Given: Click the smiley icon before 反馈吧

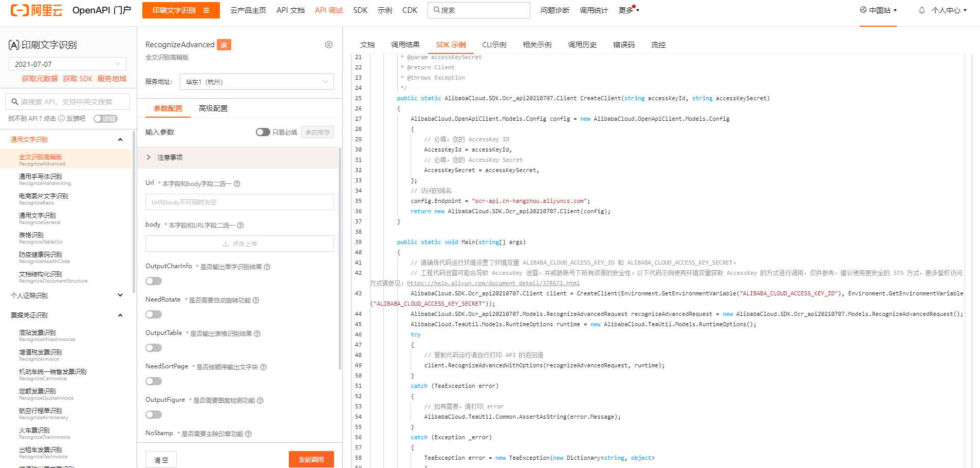Looking at the screenshot, I should pos(62,118).
